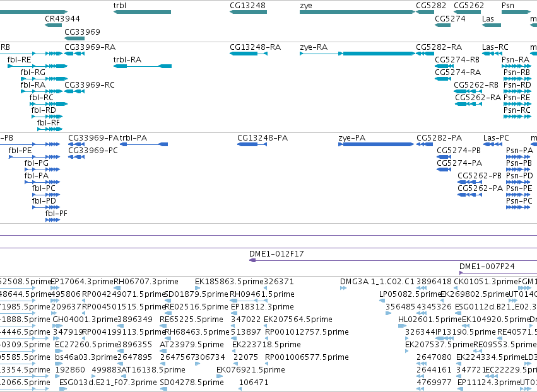The image size is (537, 392).
Task: Select protein zye-PA
Action: tap(376, 144)
